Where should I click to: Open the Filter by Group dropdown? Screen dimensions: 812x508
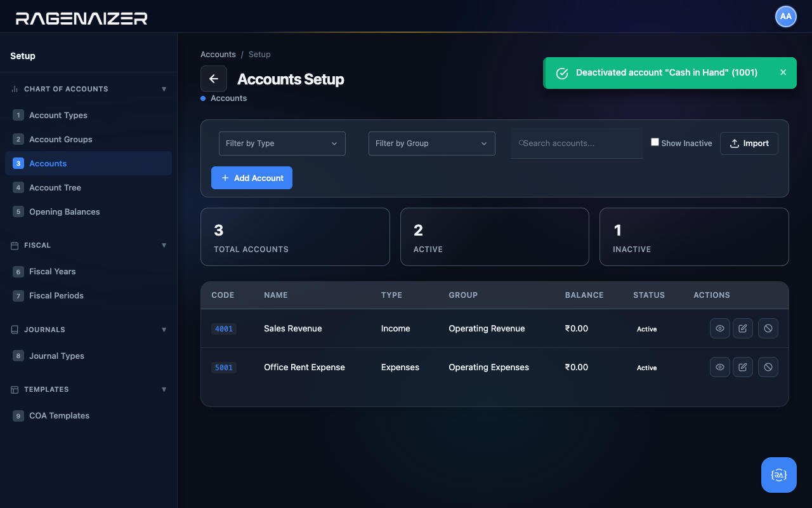point(432,144)
